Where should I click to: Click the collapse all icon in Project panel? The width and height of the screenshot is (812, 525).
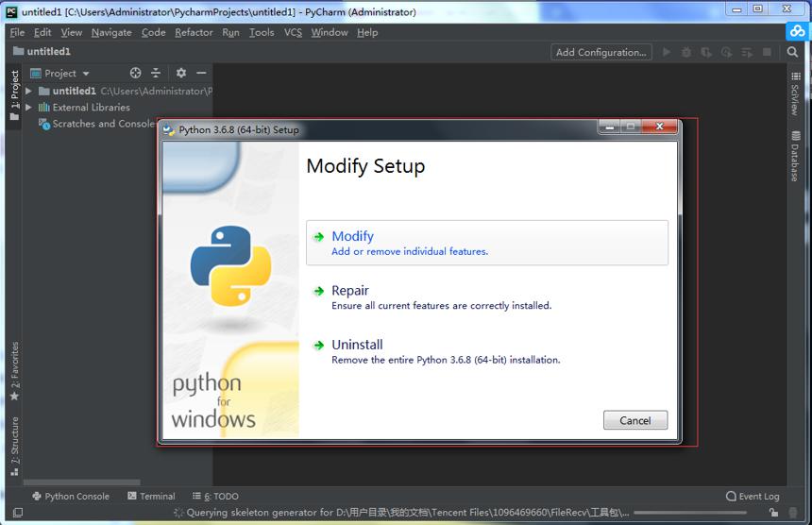156,73
